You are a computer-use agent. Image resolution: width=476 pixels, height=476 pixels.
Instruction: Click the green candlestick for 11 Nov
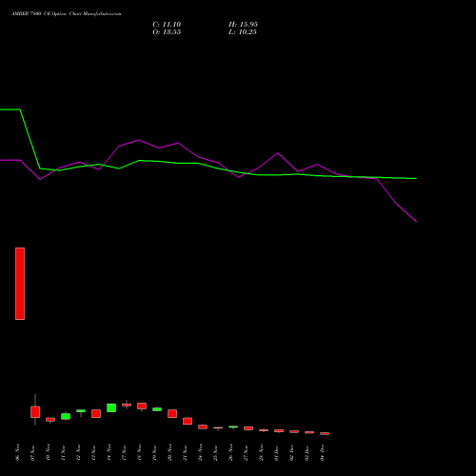(66, 416)
